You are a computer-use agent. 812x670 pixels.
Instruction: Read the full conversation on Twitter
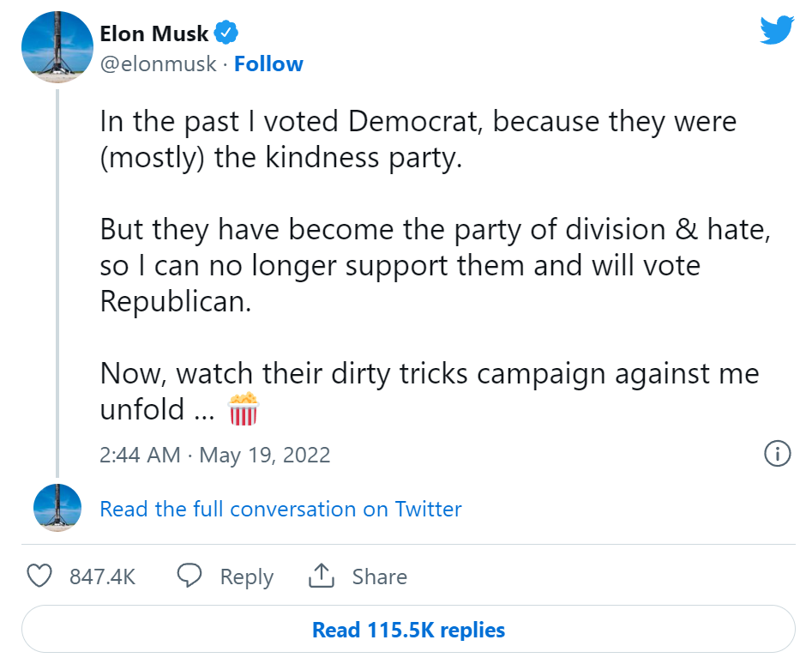click(280, 509)
